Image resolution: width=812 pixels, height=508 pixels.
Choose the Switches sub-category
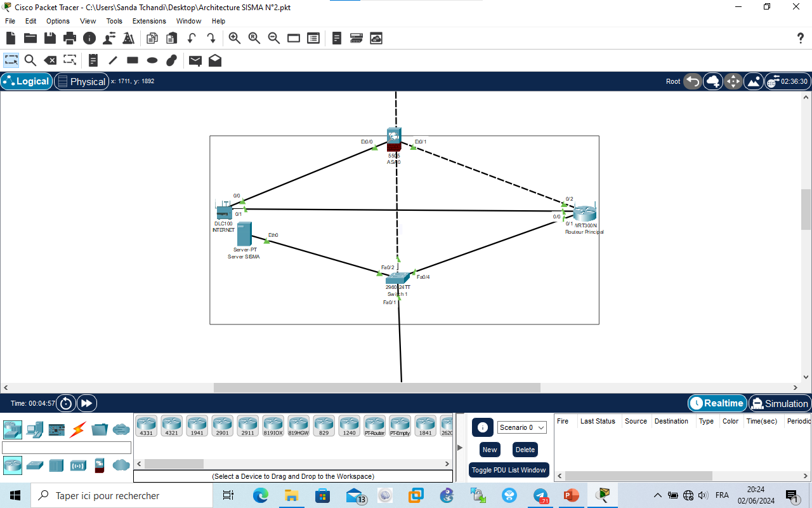35,465
